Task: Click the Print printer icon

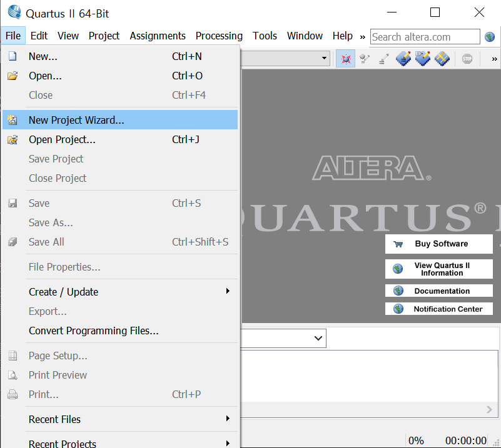Action: pyautogui.click(x=13, y=394)
